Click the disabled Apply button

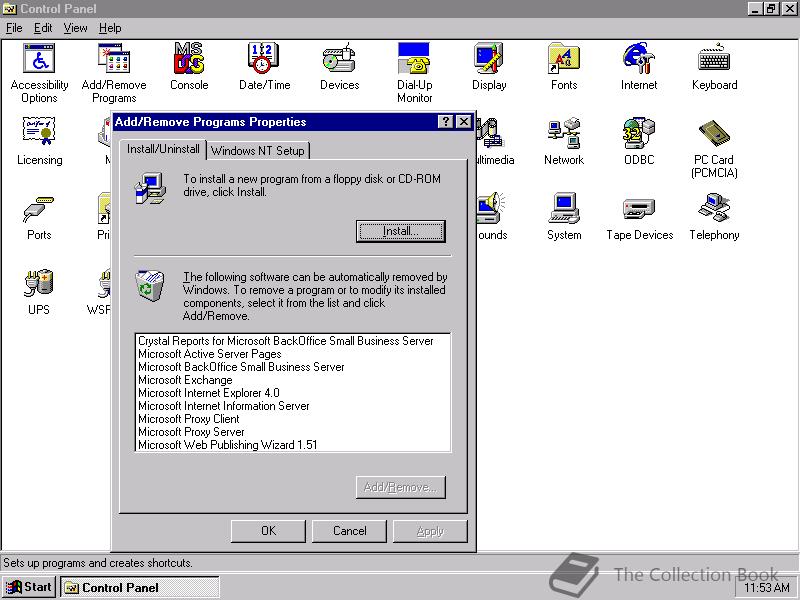coord(430,531)
